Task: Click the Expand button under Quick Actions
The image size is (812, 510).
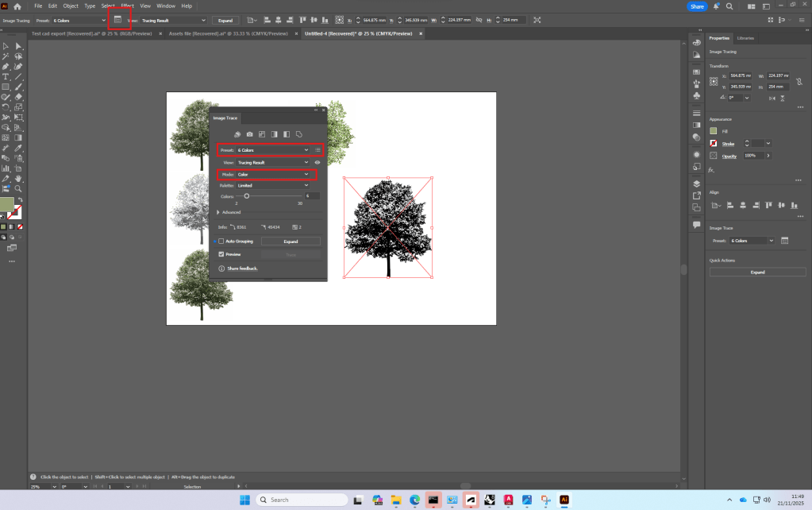Action: [x=757, y=272]
